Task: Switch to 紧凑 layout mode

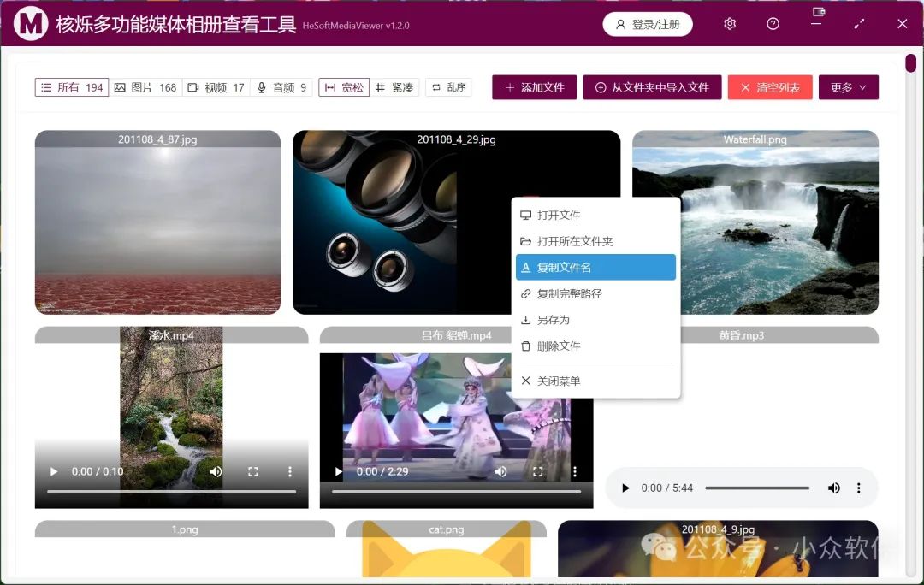Action: pyautogui.click(x=394, y=87)
